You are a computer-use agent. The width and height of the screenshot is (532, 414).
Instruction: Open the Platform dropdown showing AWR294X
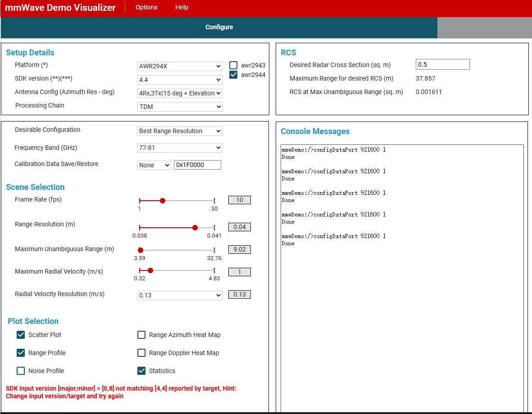[179, 66]
